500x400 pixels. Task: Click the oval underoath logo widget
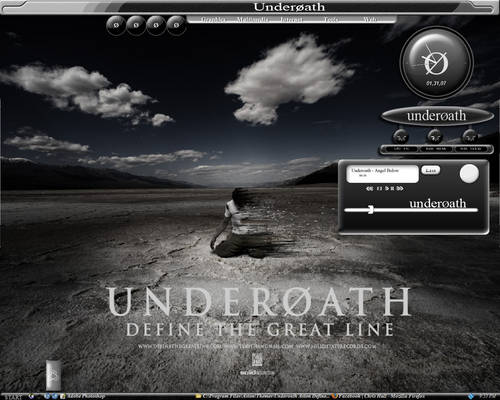pyautogui.click(x=437, y=116)
